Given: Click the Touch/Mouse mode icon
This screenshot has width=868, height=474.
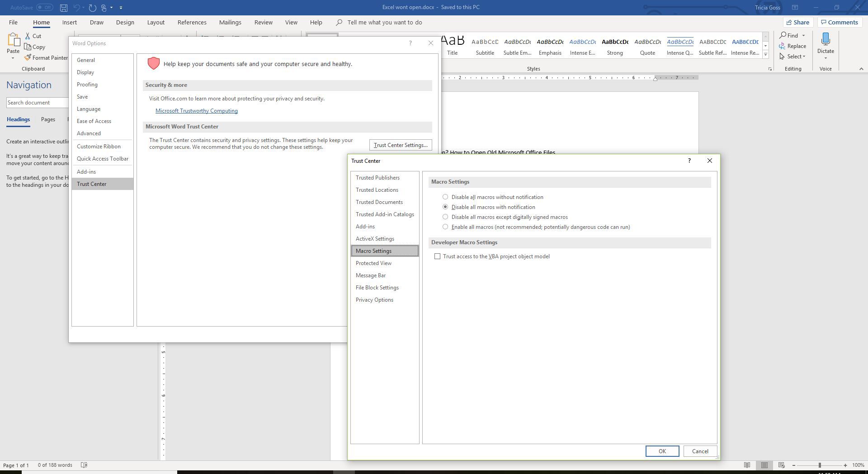Looking at the screenshot, I should [104, 8].
